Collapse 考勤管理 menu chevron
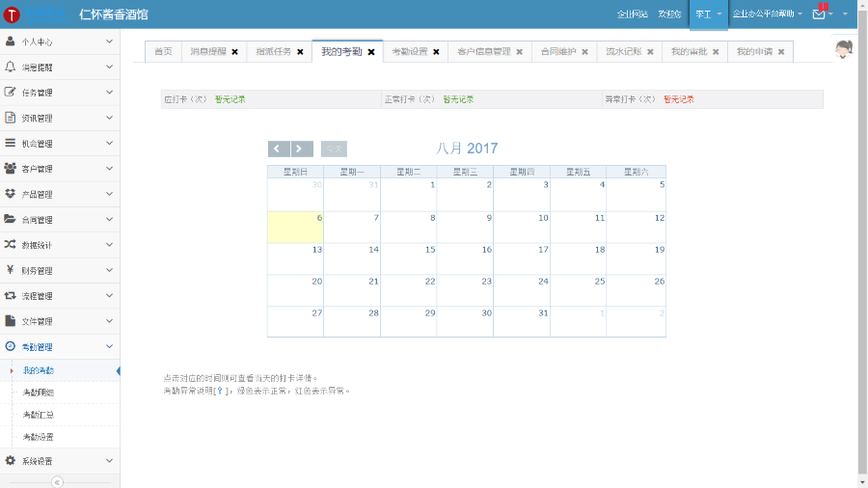 109,346
